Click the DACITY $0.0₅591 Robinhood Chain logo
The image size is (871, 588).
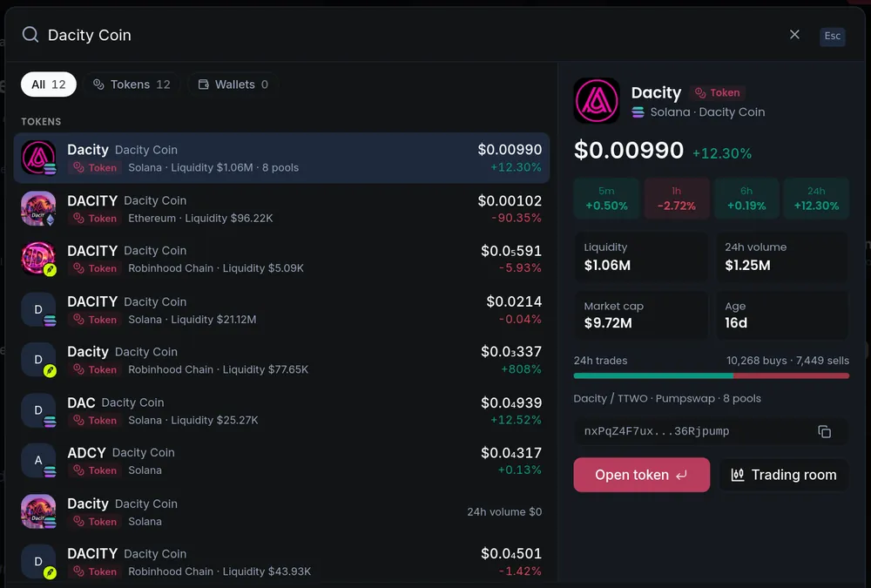pos(38,259)
